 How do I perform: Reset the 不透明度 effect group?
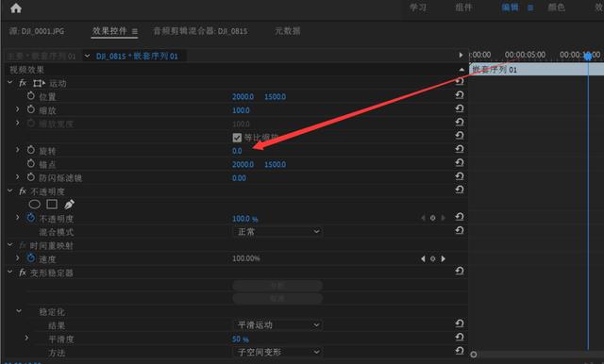point(460,190)
